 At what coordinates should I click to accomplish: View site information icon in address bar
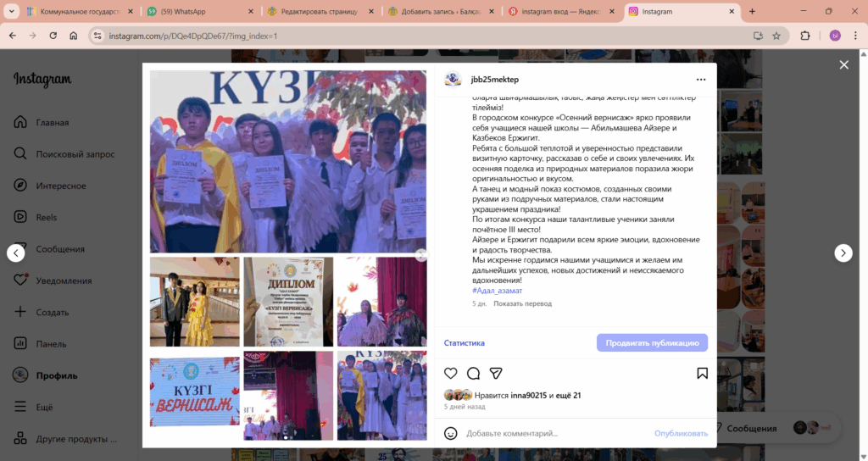[97, 36]
